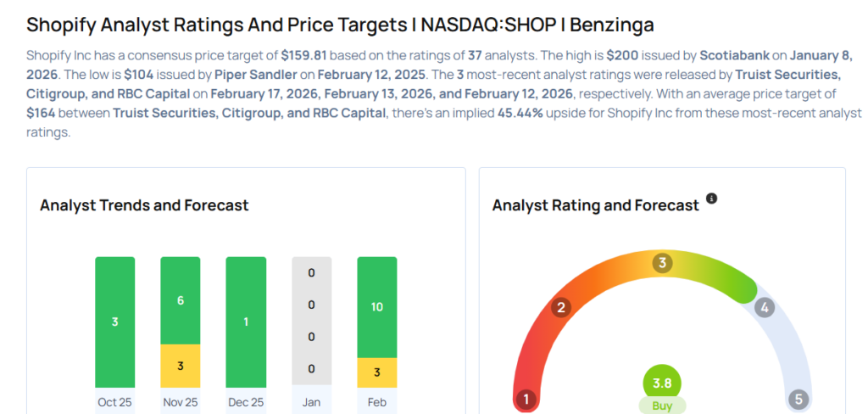Click gauge marker number 4
Image resolution: width=868 pixels, height=414 pixels.
[764, 307]
